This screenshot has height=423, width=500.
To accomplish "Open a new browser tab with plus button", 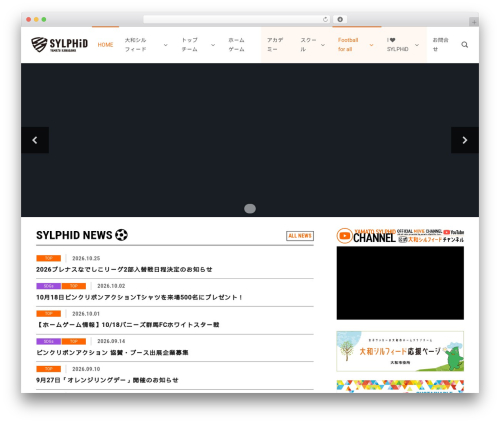I will coord(474,22).
